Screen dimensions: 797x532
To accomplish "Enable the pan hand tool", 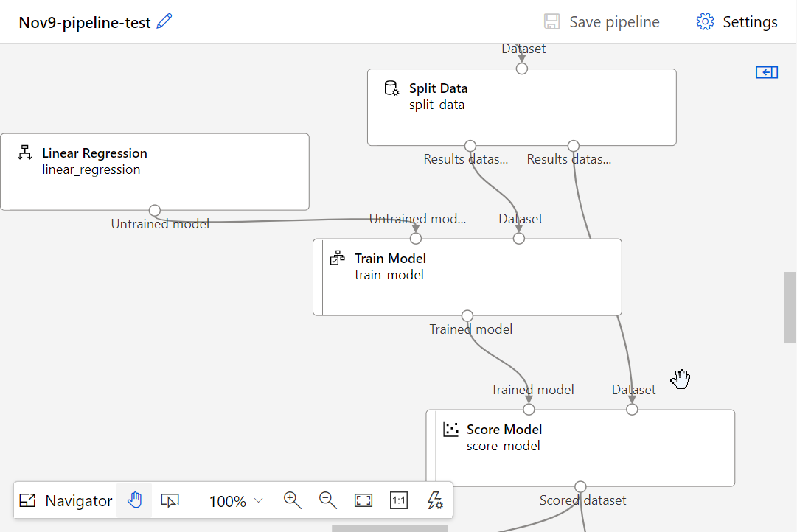I will click(x=134, y=501).
